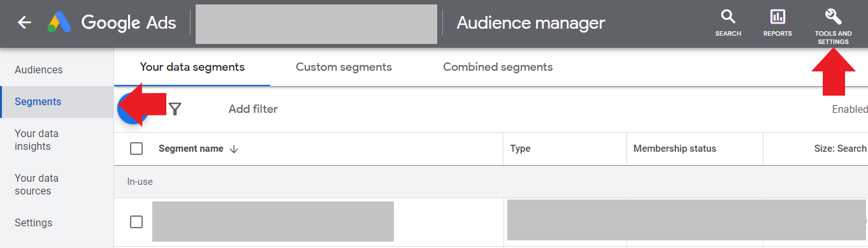The height and width of the screenshot is (248, 868).
Task: Switch to Your data segments tab
Action: click(192, 67)
